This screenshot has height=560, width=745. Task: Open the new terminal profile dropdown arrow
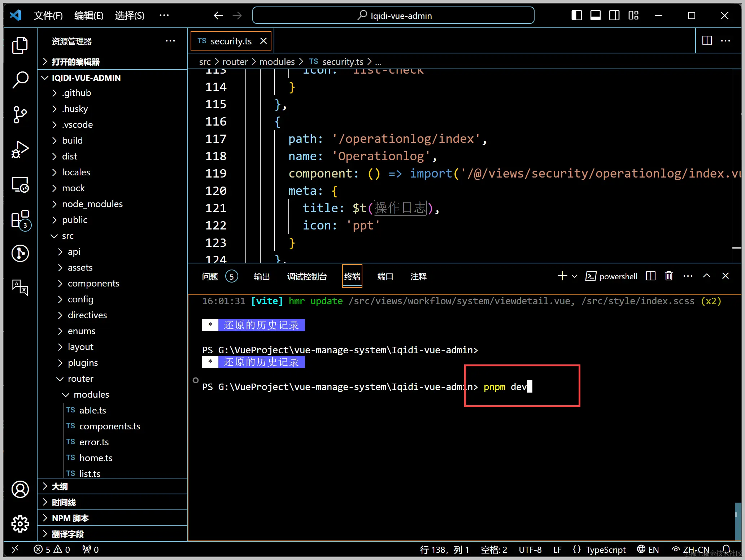pyautogui.click(x=575, y=276)
